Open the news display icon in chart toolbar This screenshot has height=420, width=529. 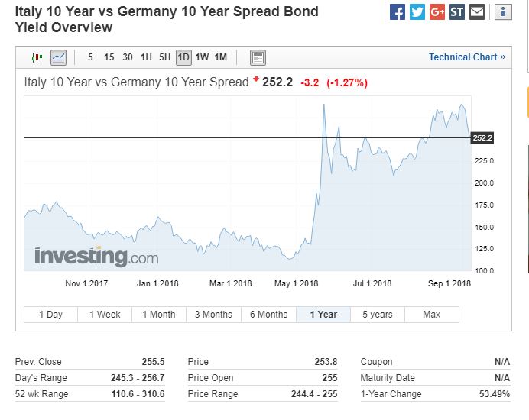pos(258,57)
